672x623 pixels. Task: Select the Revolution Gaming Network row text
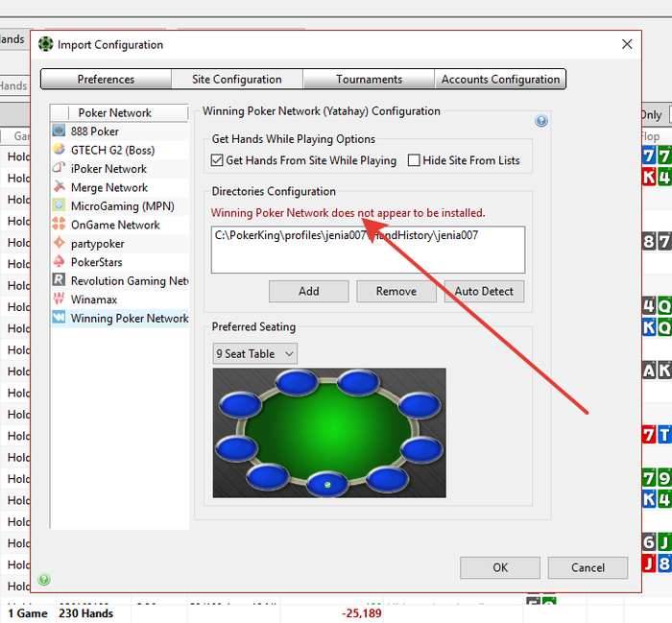coord(130,281)
